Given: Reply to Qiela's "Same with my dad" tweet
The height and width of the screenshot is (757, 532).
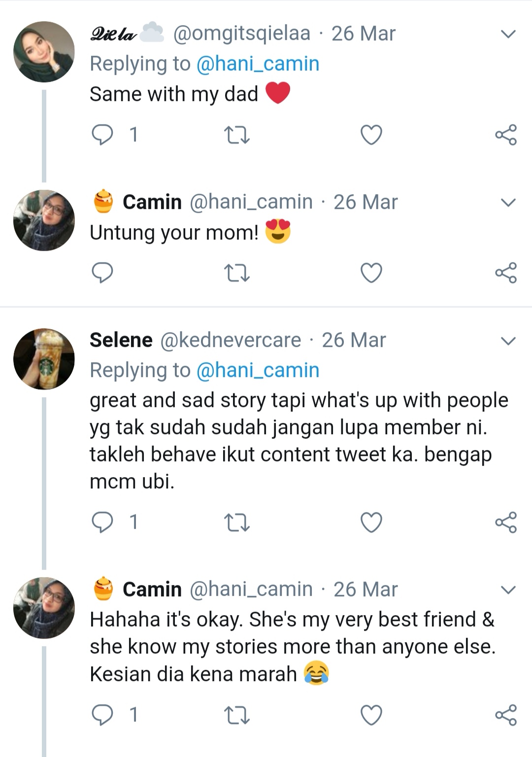Looking at the screenshot, I should [x=102, y=135].
